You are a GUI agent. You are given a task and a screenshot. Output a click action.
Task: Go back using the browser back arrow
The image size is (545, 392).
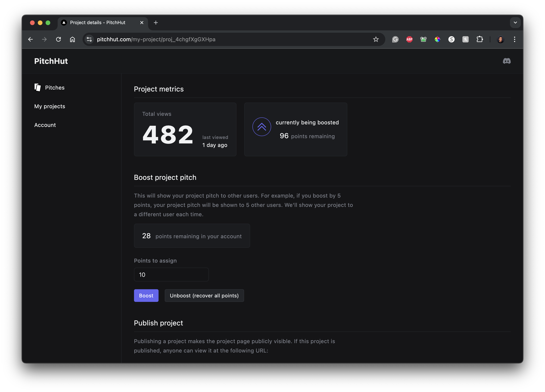[x=31, y=39]
